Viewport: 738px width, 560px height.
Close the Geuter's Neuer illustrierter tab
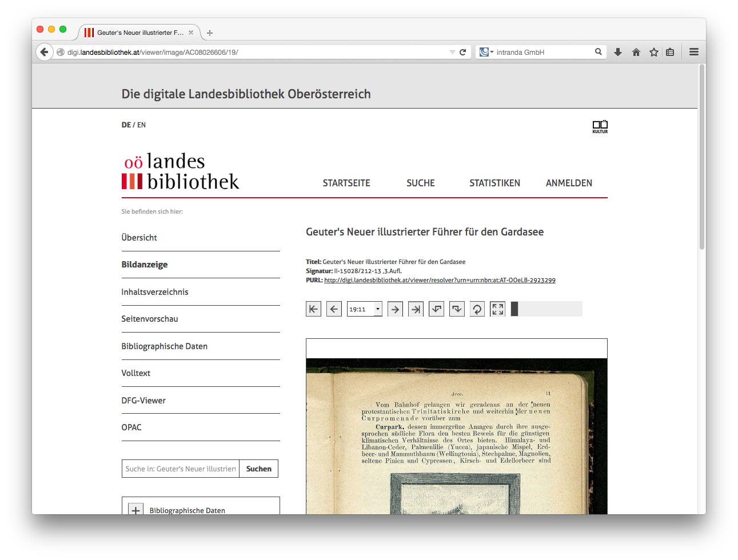click(x=191, y=33)
